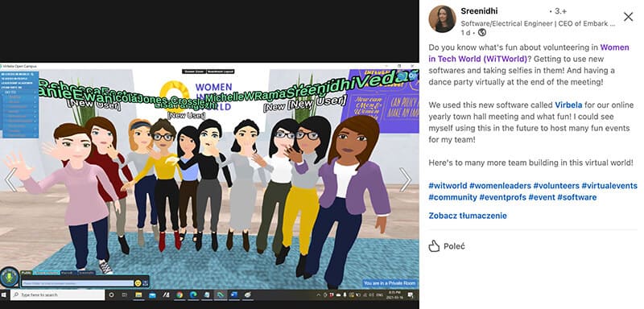644x309 pixels.
Task: Follow the Virbela link in the post
Action: click(x=568, y=105)
